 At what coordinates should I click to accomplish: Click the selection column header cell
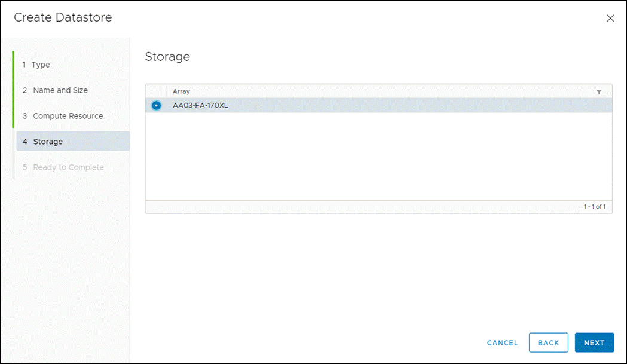click(157, 91)
